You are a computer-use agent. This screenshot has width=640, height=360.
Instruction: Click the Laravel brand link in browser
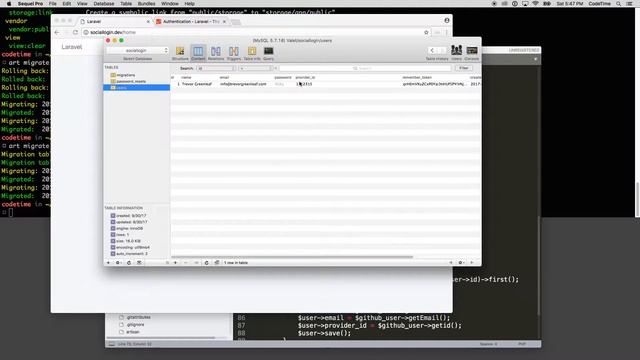pos(72,47)
